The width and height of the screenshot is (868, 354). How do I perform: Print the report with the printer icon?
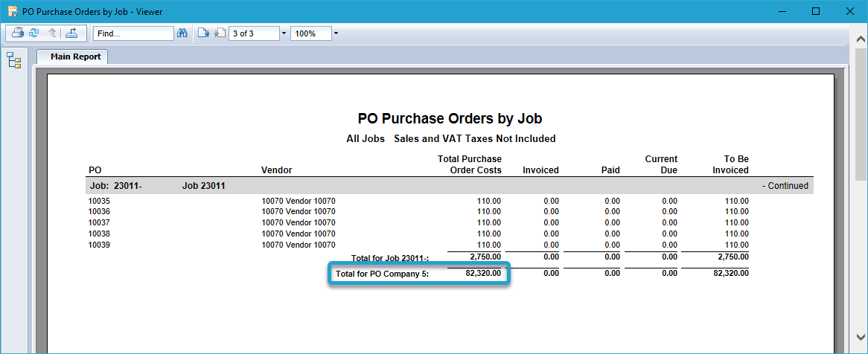tap(18, 33)
